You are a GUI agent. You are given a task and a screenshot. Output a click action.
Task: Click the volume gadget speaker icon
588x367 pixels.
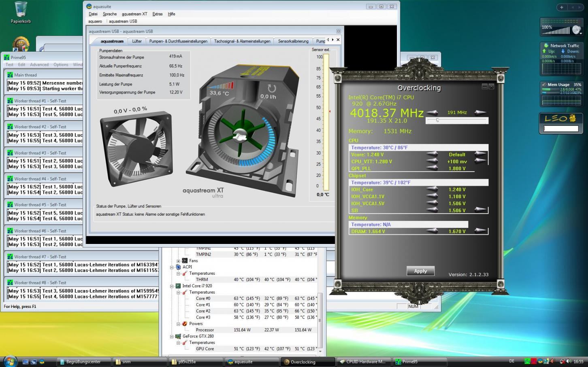576,30
